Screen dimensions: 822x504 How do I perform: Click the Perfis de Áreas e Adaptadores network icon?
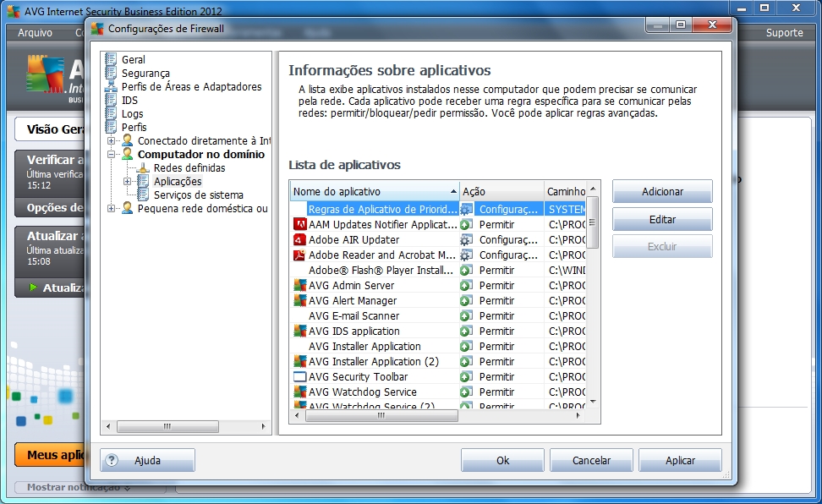point(111,86)
